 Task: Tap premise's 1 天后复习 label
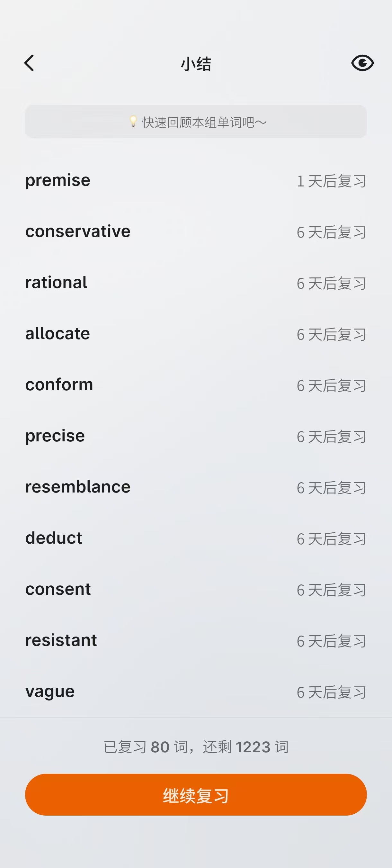point(331,181)
